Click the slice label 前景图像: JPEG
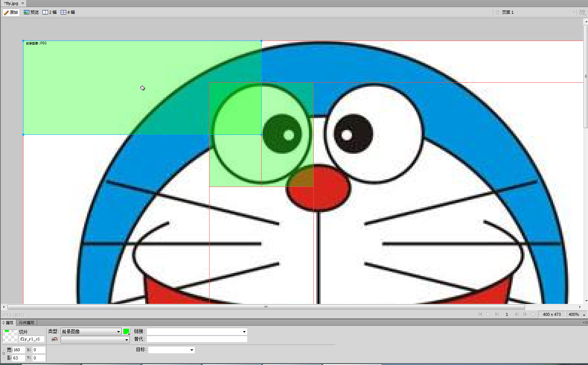 [36, 43]
